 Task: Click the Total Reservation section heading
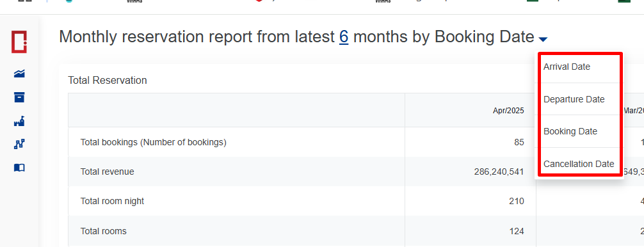108,81
